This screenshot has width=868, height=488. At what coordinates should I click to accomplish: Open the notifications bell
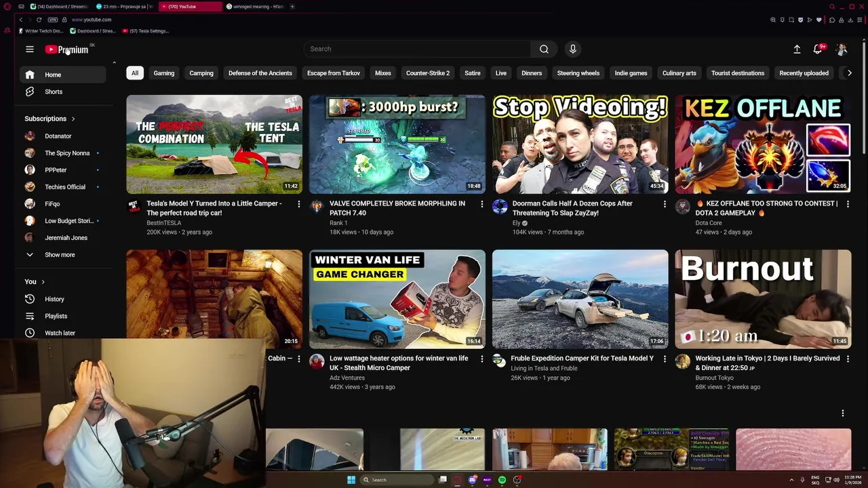point(818,49)
